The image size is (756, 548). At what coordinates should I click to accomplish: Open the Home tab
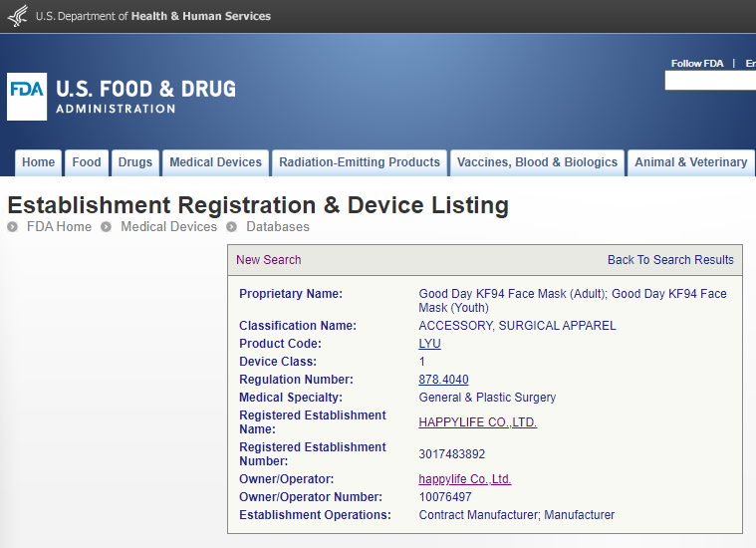(39, 162)
